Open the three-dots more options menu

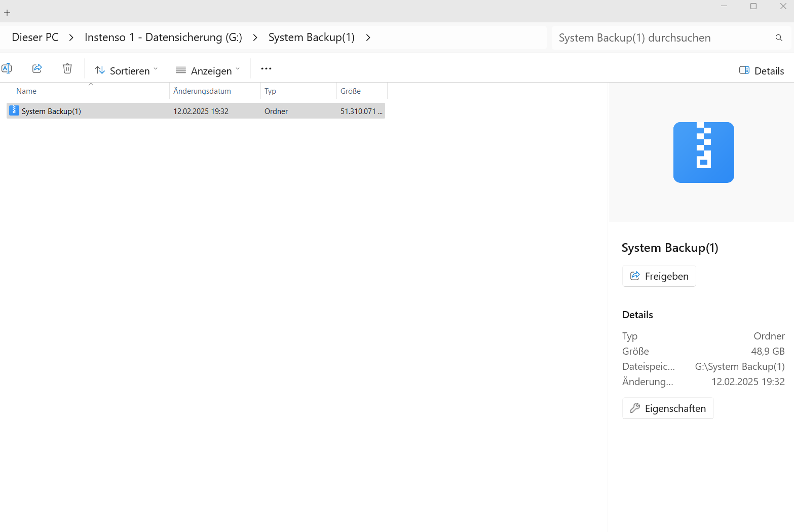tap(266, 69)
